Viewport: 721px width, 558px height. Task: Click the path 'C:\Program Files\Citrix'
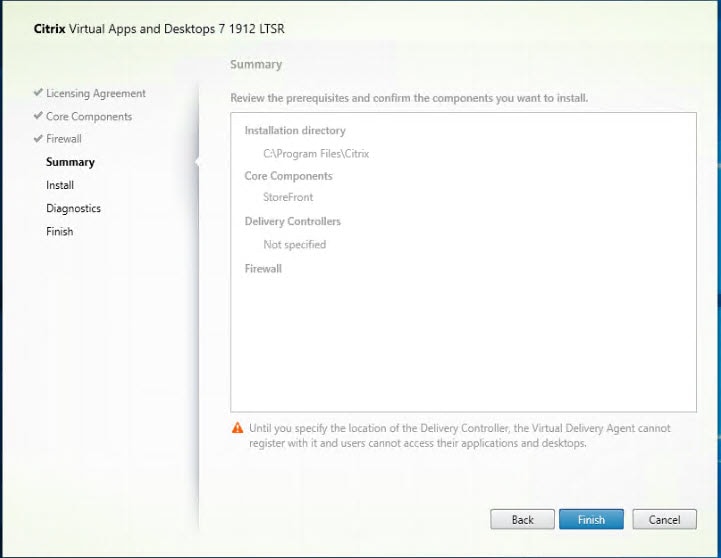pos(316,154)
